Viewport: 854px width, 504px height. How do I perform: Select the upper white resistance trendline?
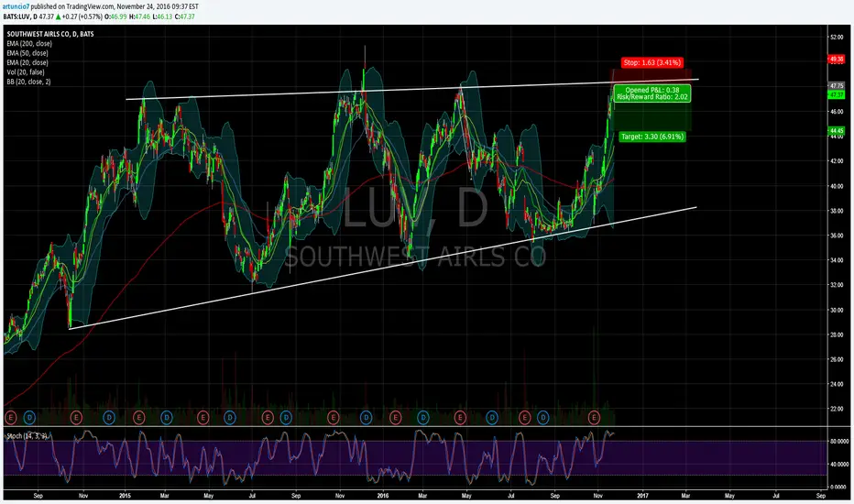(x=411, y=90)
